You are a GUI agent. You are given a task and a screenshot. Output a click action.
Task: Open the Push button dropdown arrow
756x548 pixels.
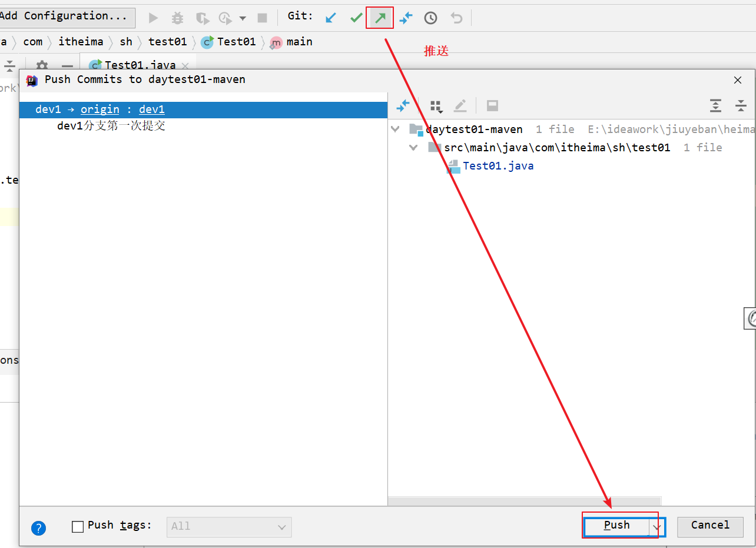(x=657, y=527)
